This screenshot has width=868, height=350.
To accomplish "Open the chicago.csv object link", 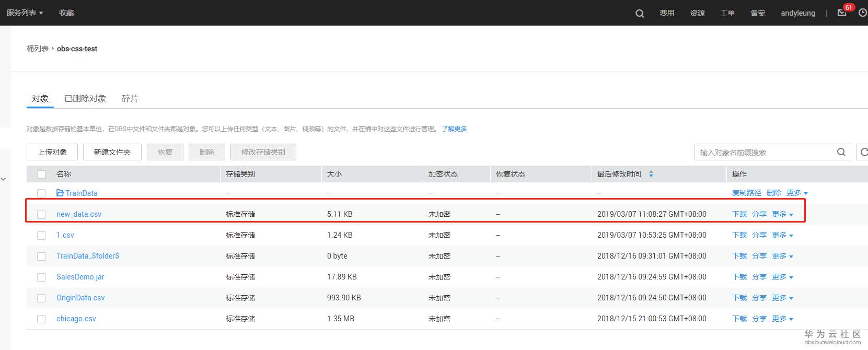I will coord(76,319).
